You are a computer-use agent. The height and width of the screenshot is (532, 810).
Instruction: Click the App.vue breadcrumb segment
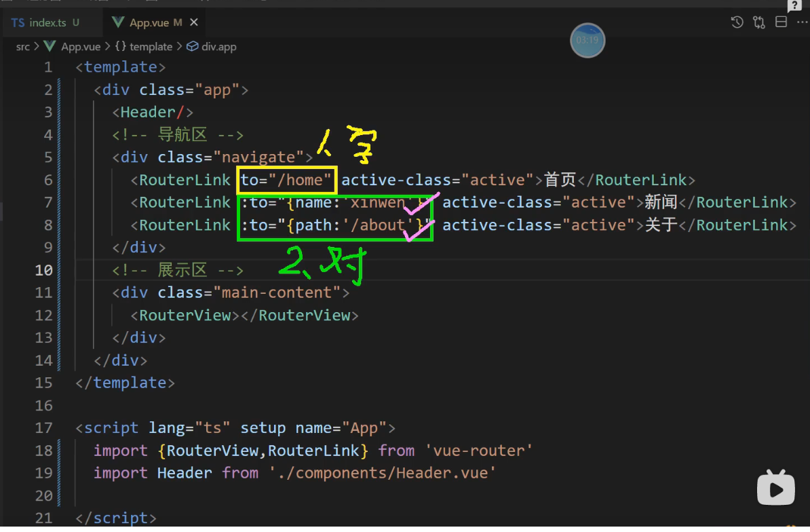pyautogui.click(x=81, y=47)
